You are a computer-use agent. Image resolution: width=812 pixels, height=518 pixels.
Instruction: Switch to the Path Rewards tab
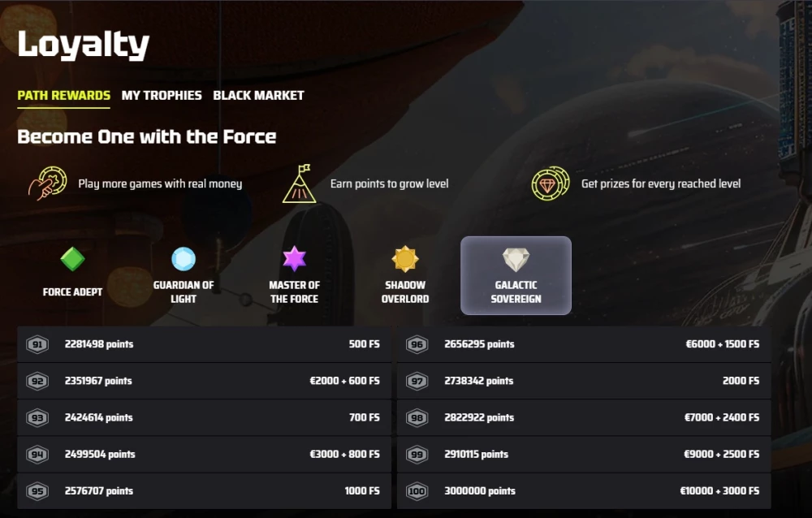coord(64,95)
